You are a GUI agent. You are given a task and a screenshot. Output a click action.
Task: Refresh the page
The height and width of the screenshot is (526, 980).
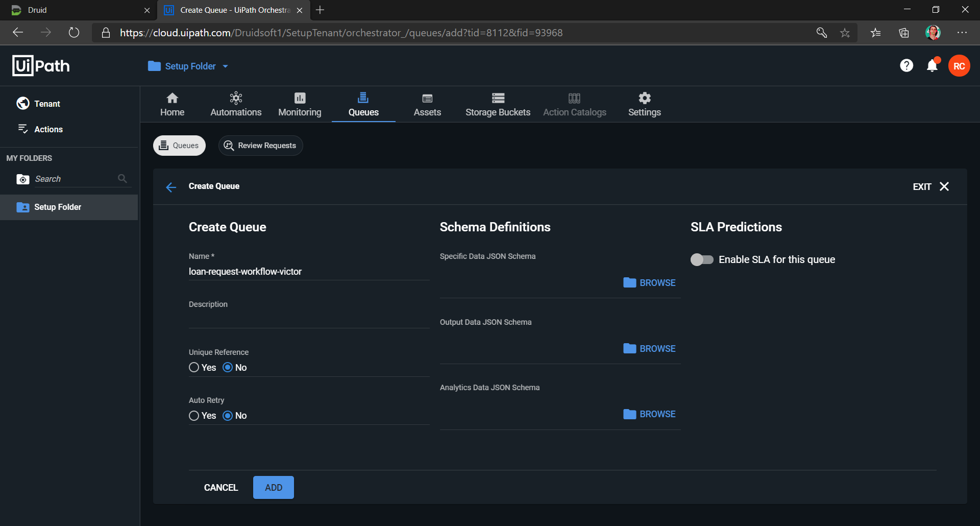74,33
